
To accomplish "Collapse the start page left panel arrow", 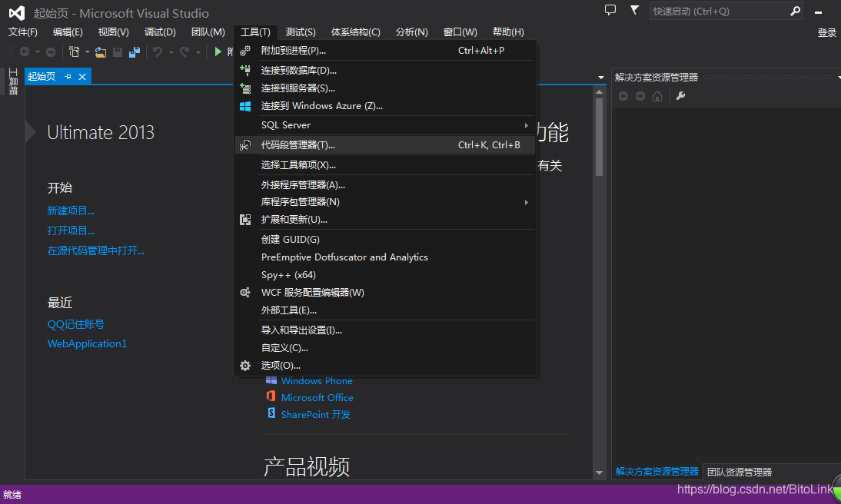I will pos(31,132).
